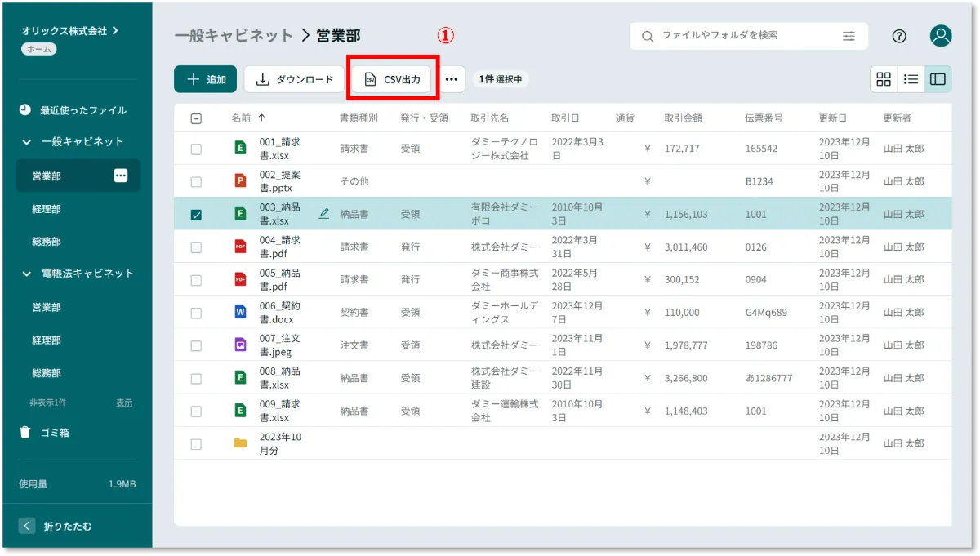
Task: Check the box for 004_請求書.pdf
Action: pos(196,247)
